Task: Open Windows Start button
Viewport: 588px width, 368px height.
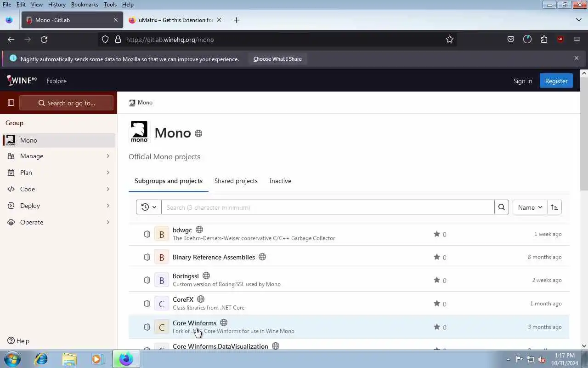Action: pos(12,359)
